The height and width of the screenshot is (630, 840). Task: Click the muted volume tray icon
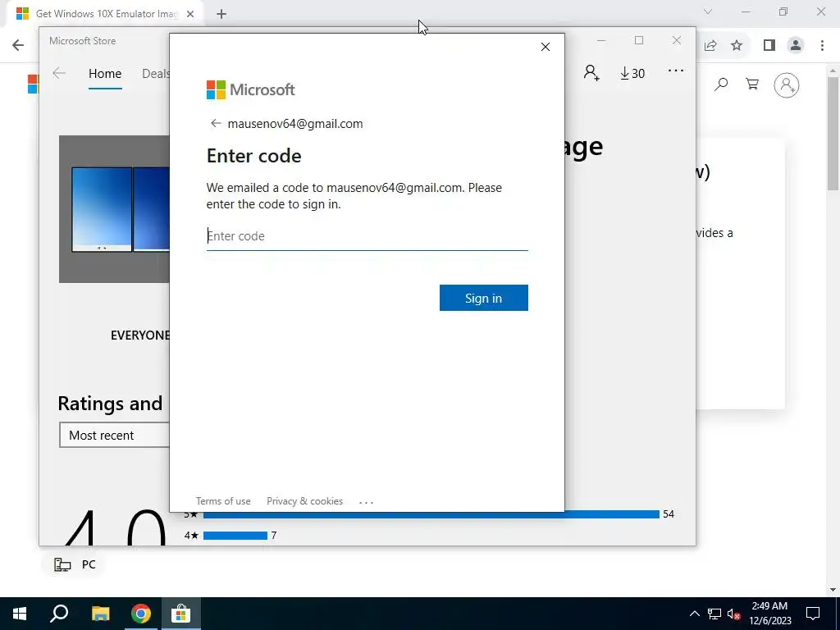coord(734,614)
